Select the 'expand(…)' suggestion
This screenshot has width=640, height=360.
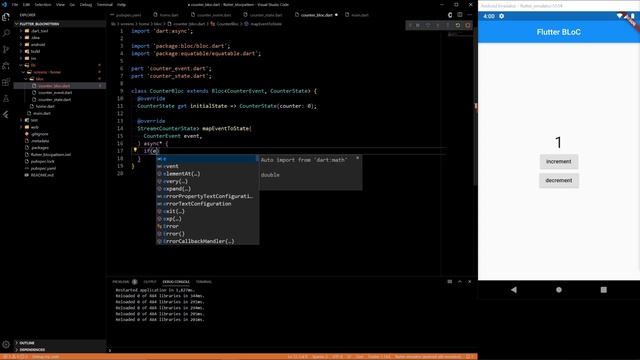(207, 189)
